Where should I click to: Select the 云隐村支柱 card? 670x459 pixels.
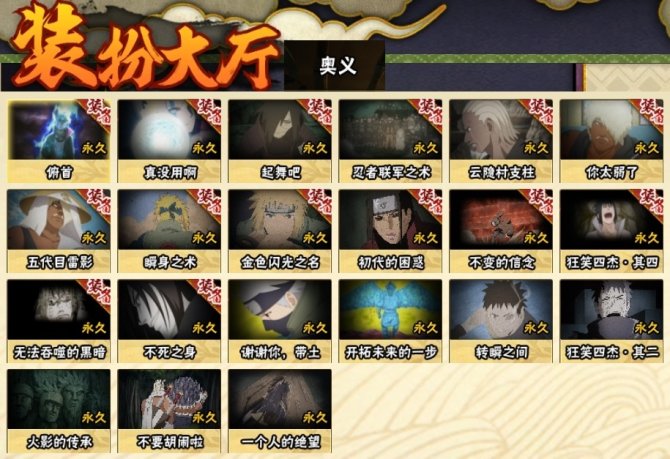click(x=501, y=141)
